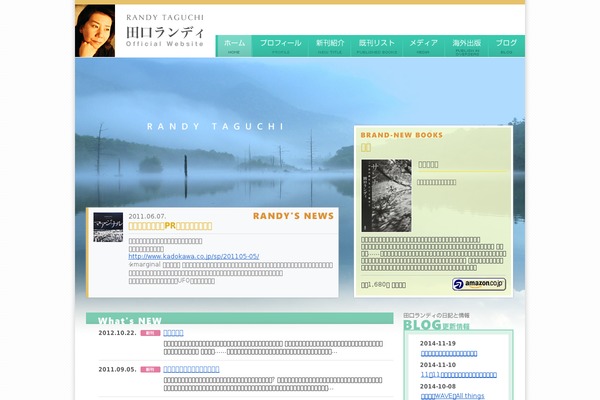Click the 田口ランディ Official Website logo

(165, 31)
